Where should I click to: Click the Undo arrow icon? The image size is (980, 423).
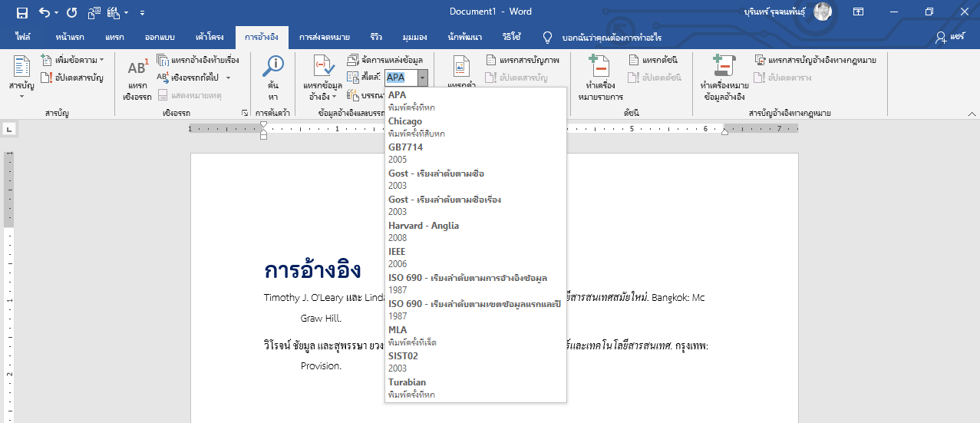pos(45,12)
